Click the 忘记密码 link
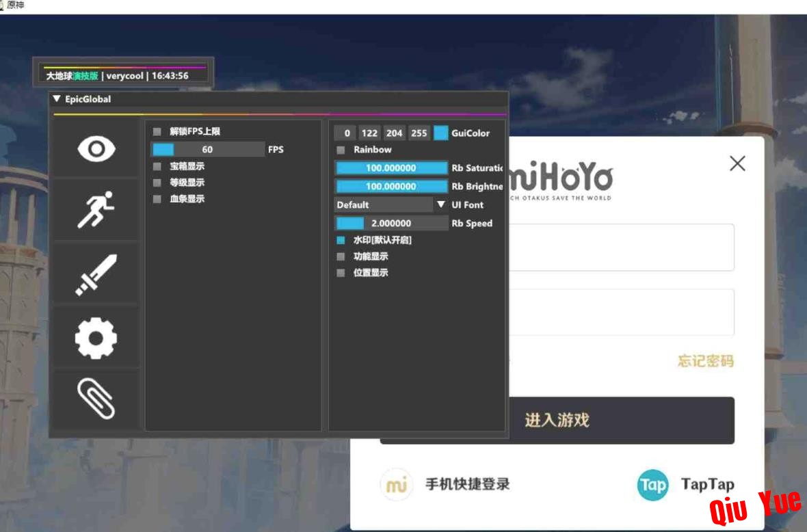This screenshot has width=807, height=532. click(x=706, y=361)
